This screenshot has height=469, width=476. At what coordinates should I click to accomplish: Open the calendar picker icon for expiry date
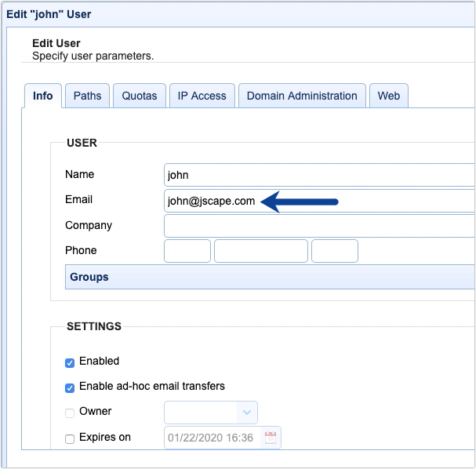(271, 438)
